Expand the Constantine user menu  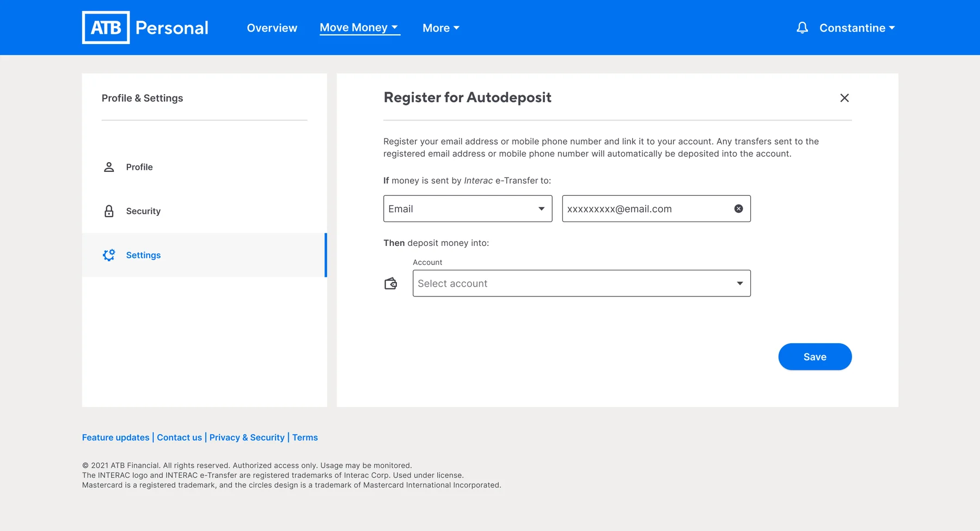coord(857,28)
